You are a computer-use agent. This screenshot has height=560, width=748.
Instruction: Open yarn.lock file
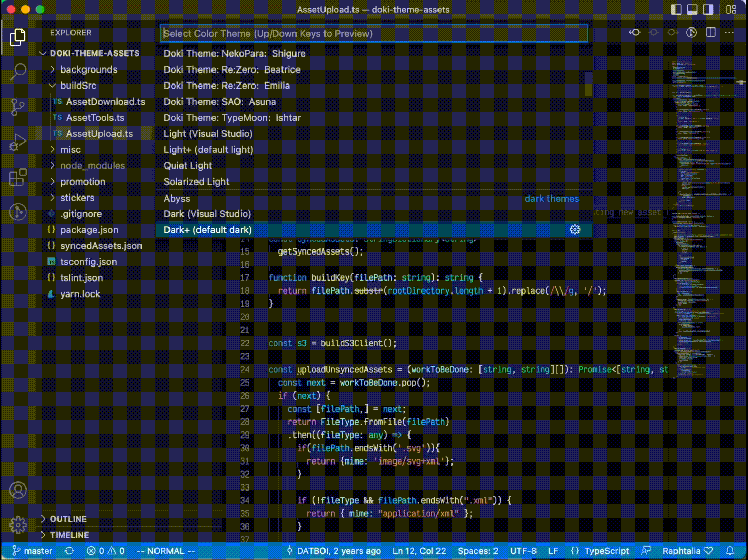(80, 295)
